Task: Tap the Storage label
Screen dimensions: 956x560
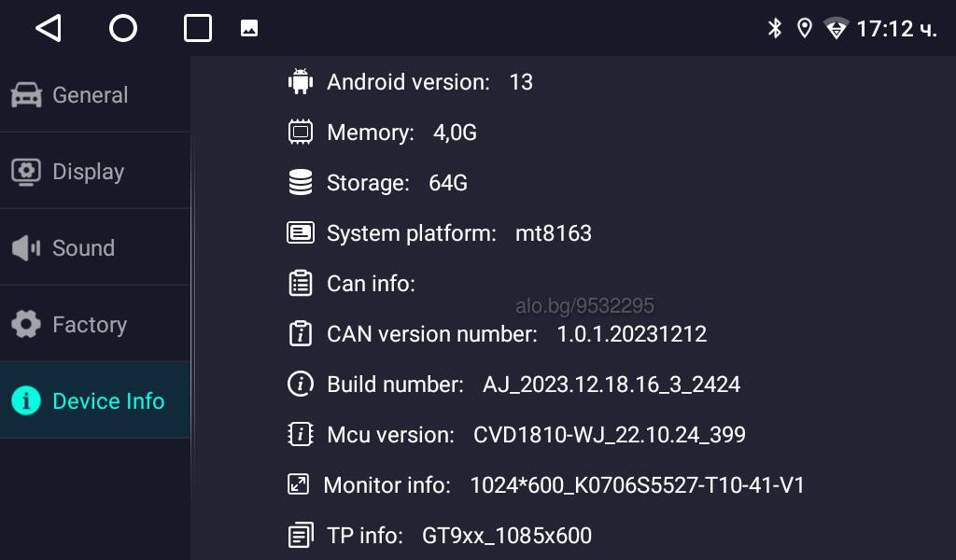Action: click(x=368, y=184)
